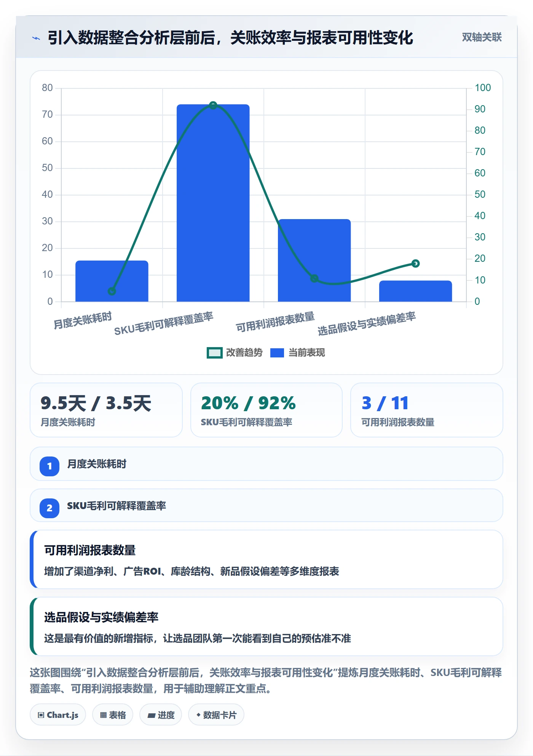Select the 3 / 11 data card

coord(427,410)
